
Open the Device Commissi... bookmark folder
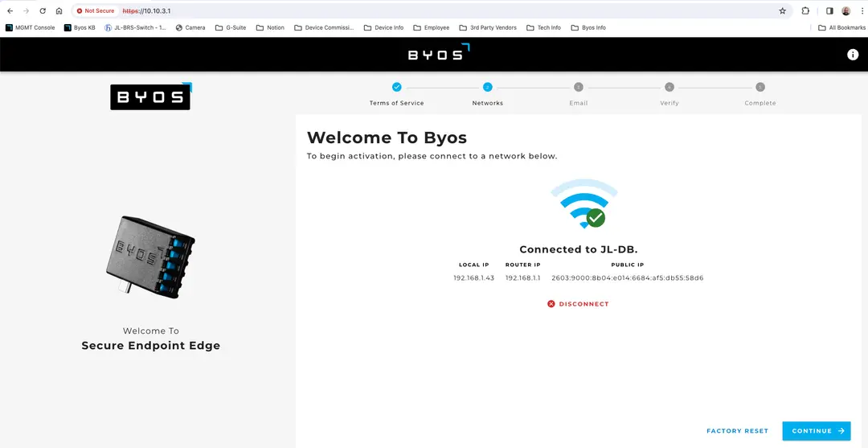(324, 27)
